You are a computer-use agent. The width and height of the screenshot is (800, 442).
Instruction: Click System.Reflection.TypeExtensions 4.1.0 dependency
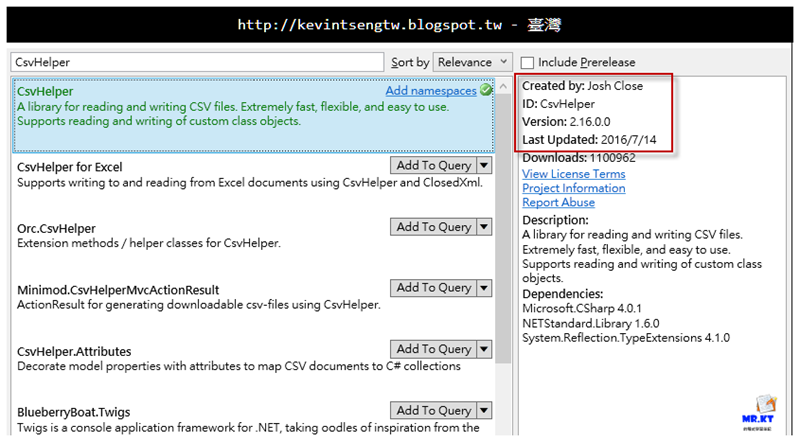[626, 338]
